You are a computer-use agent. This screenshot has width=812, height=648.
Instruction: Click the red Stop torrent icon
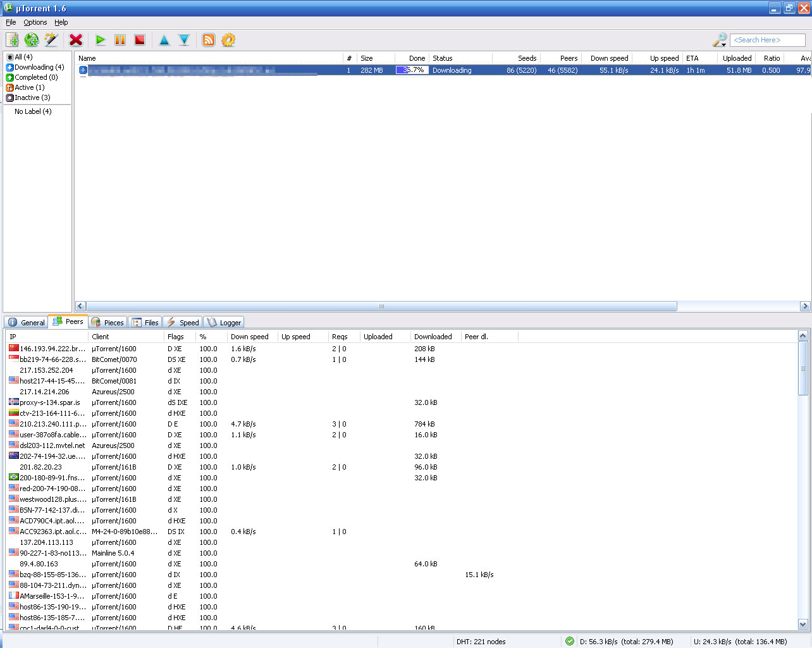tap(140, 40)
